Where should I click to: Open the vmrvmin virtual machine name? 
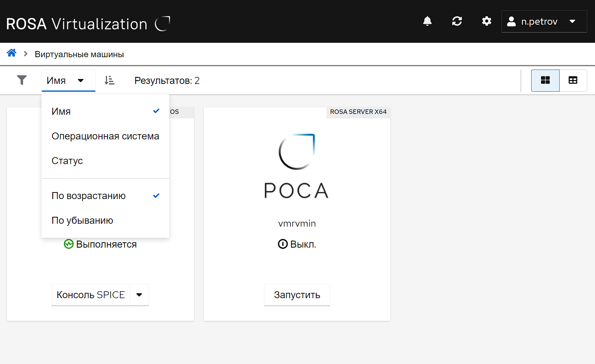click(x=297, y=224)
